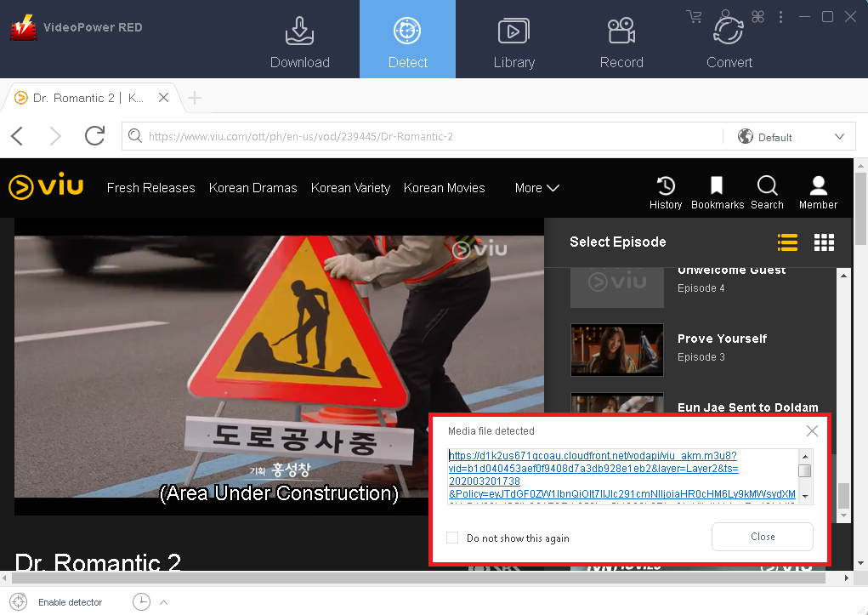This screenshot has width=868, height=615.
Task: Click the Close button in popup
Action: coord(763,537)
